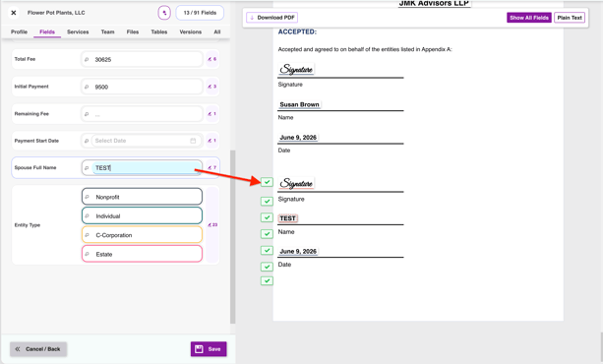Select the Estate entity type
603x364 pixels.
(142, 254)
